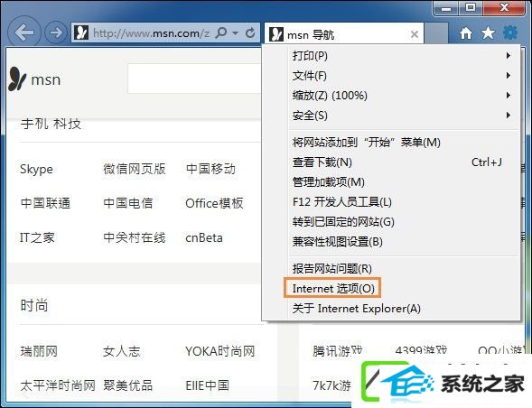Viewport: 532px width, 408px height.
Task: Open the home page via house icon
Action: click(466, 32)
